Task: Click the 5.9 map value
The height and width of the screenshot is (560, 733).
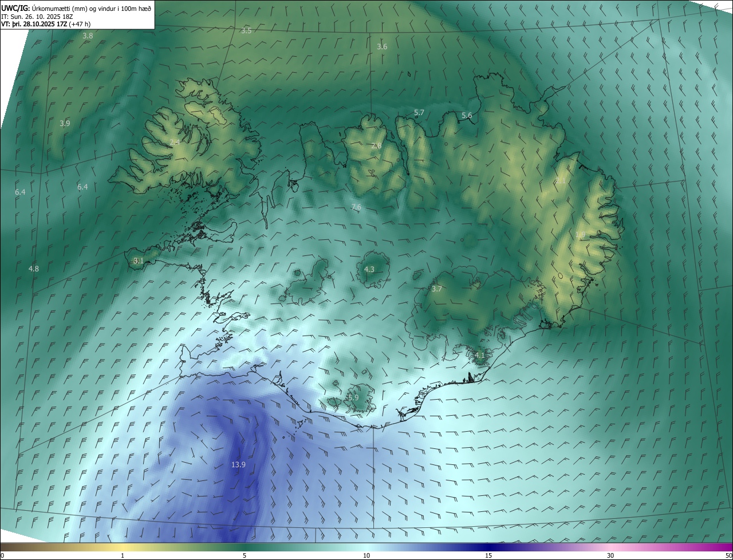Action: coord(353,397)
